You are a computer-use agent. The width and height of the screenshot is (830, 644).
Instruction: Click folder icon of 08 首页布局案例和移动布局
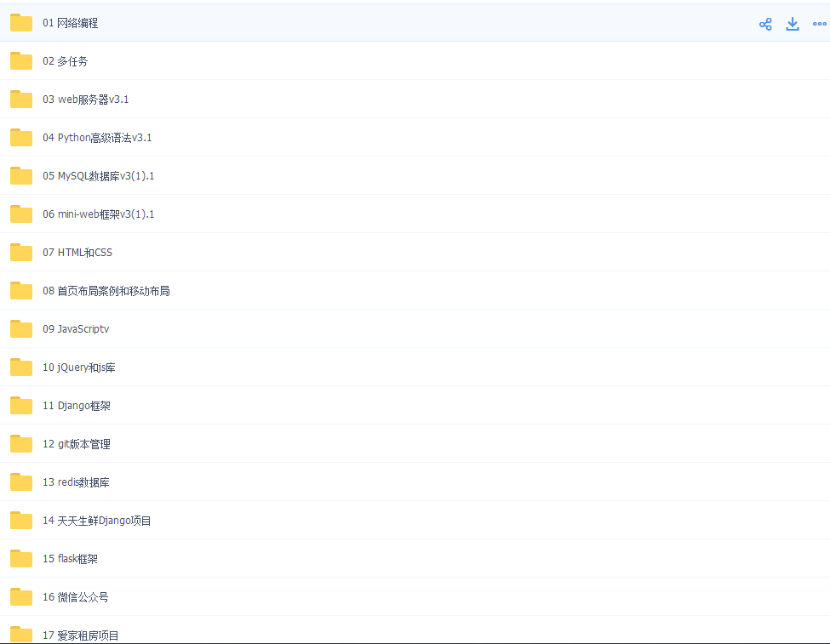21,290
